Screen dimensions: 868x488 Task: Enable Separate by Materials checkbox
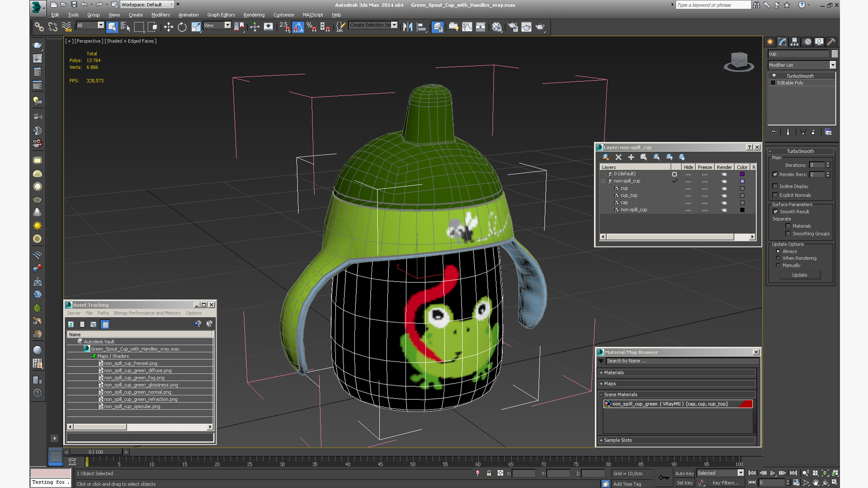(x=788, y=226)
